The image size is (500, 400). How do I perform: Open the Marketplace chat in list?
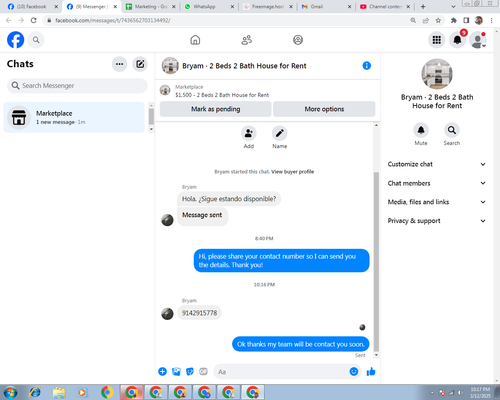tap(74, 117)
